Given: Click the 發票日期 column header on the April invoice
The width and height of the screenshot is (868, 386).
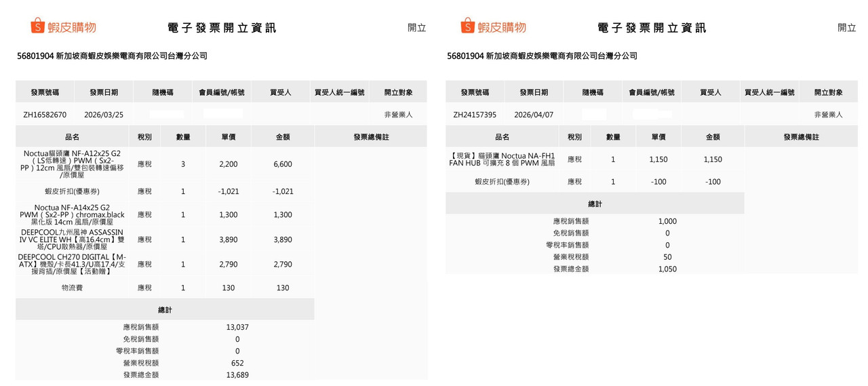Looking at the screenshot, I should point(534,92).
